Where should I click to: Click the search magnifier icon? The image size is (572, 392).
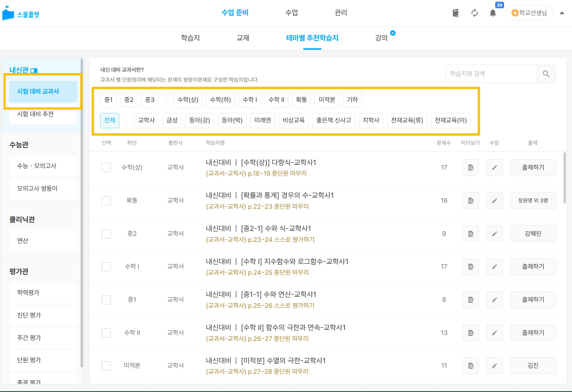click(x=546, y=74)
